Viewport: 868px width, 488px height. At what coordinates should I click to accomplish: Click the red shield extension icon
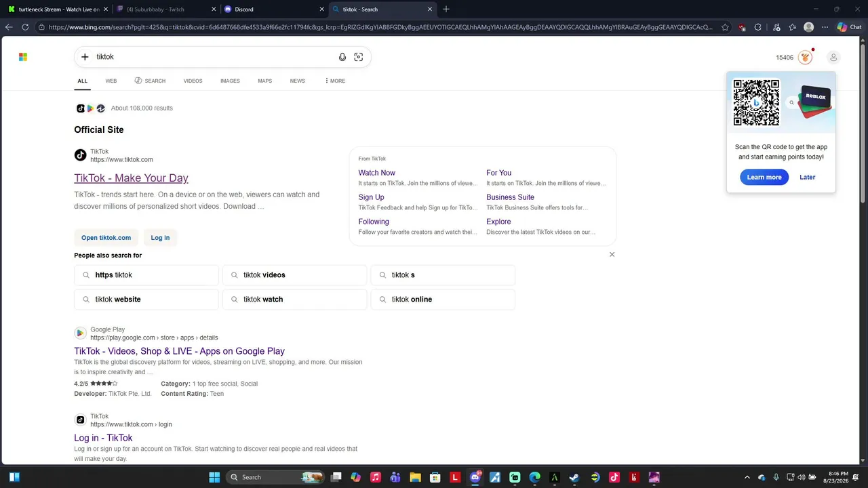click(x=743, y=27)
